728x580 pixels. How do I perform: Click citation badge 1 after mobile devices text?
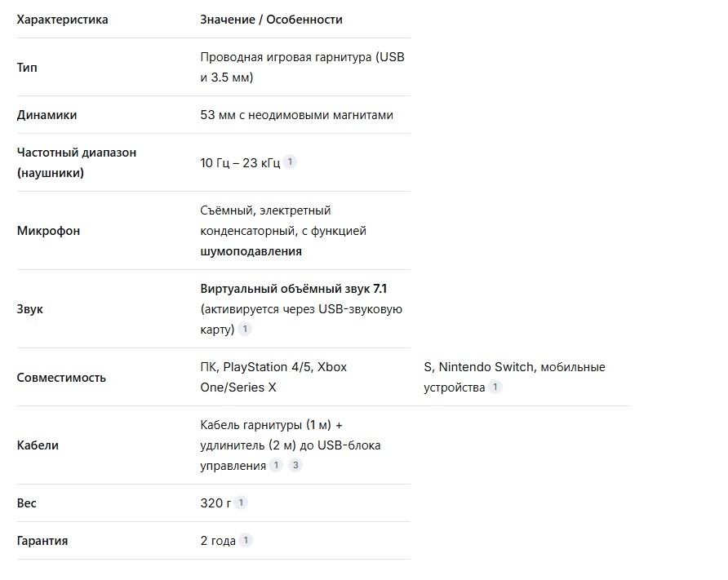(495, 387)
